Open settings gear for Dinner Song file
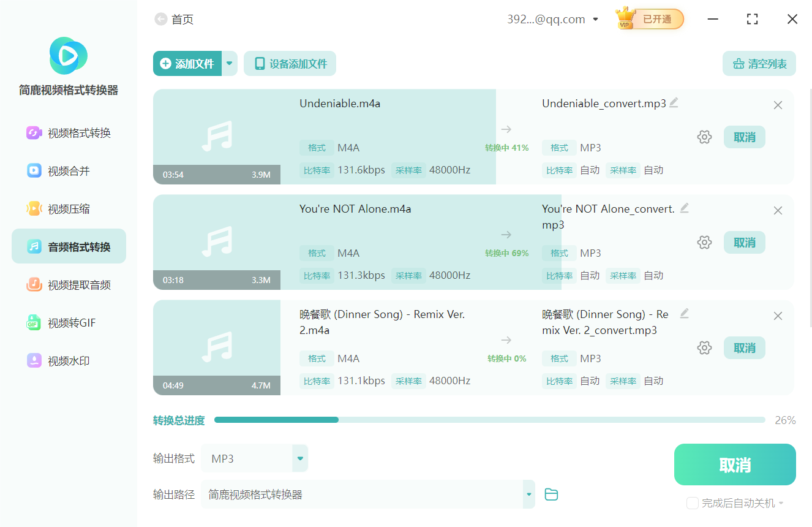 click(x=704, y=348)
